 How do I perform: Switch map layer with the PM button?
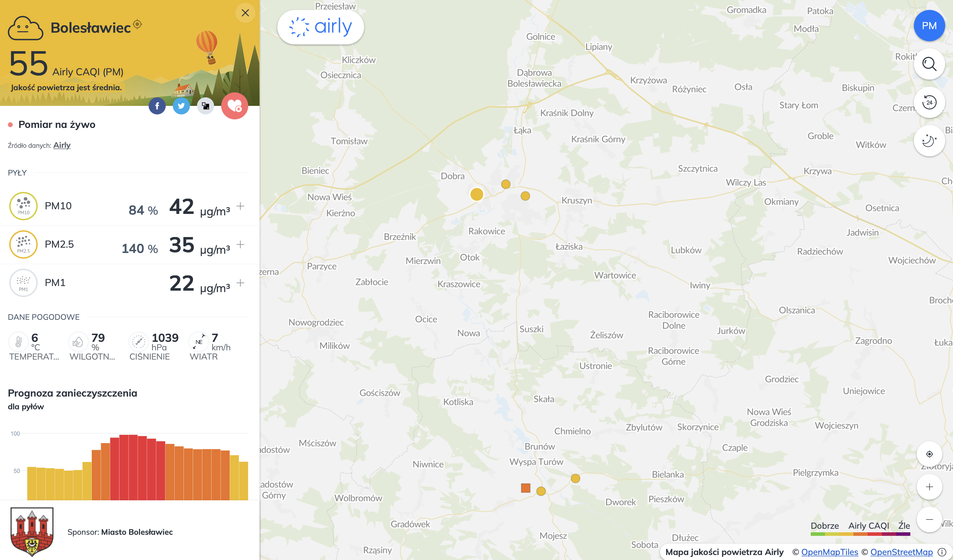point(929,26)
